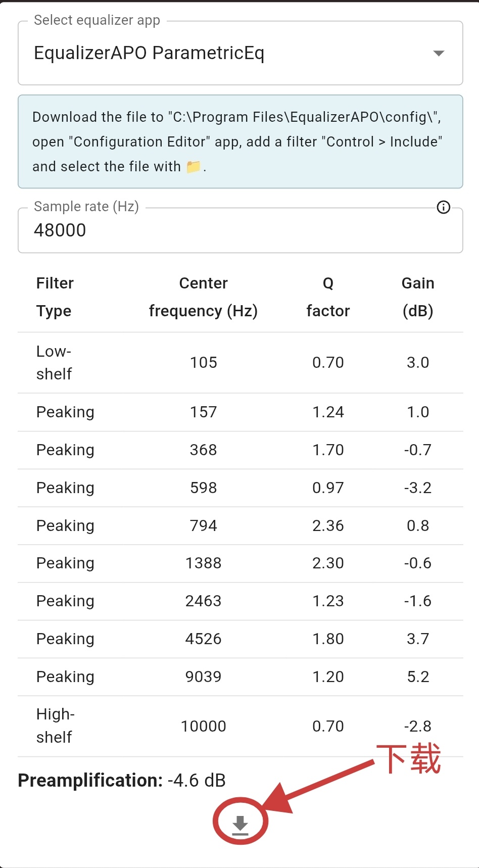Click the Filter Type column header
This screenshot has height=868, width=479.
[55, 297]
